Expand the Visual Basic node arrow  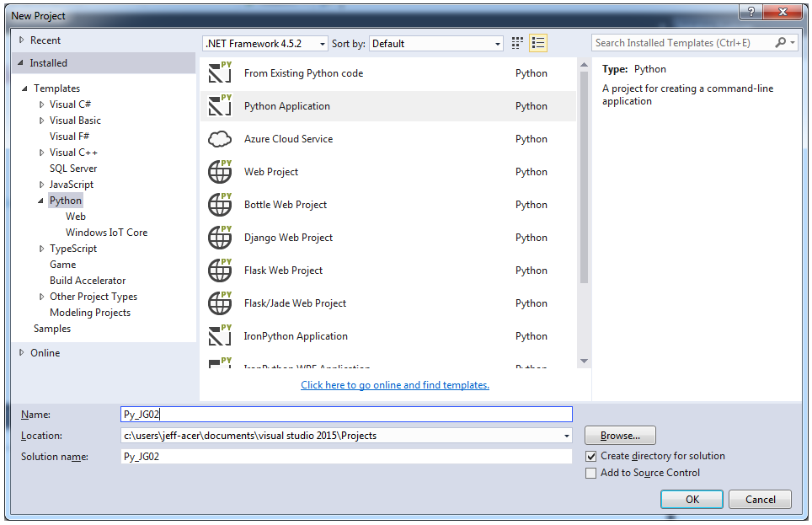pyautogui.click(x=41, y=121)
